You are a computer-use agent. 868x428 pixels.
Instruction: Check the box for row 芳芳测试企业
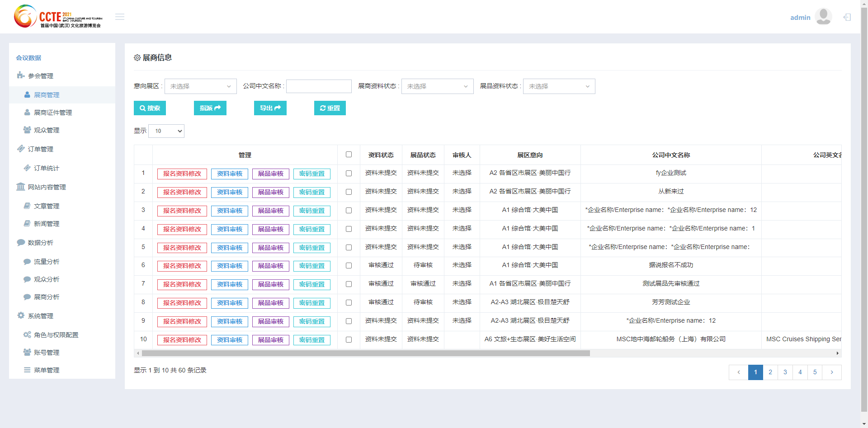pos(349,303)
